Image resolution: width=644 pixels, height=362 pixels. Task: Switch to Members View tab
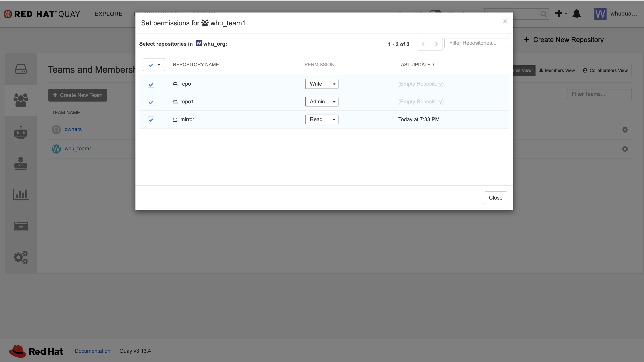[557, 71]
